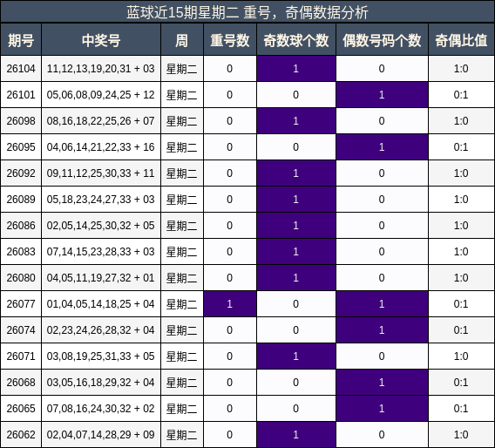
Task: Select winning numbers 04,05,11,19,27,32 + 01
Action: (101, 278)
